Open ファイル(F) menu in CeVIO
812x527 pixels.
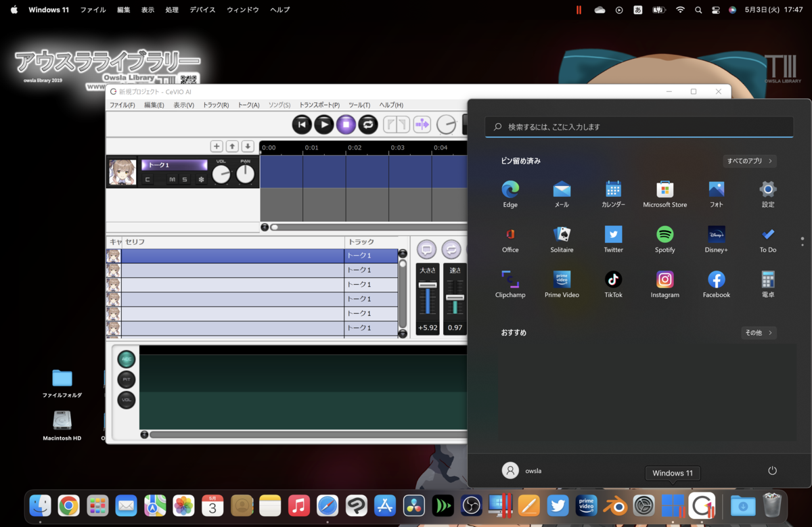122,105
